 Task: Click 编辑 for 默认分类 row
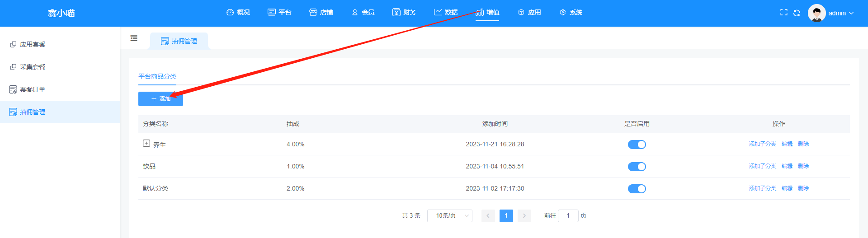click(787, 188)
